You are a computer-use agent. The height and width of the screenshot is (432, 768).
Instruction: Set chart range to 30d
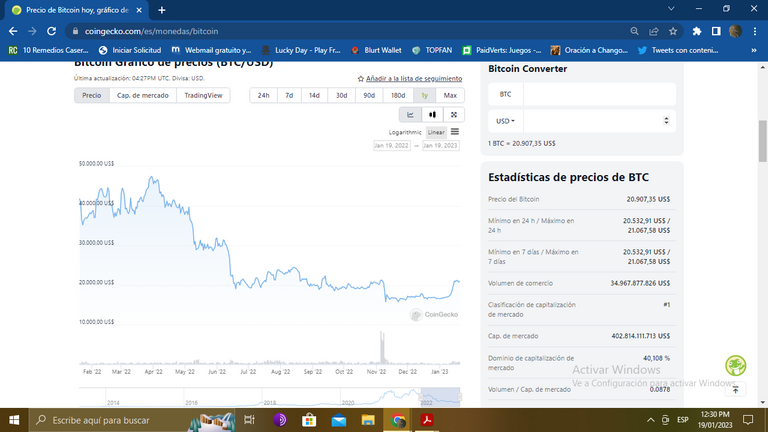(x=341, y=96)
